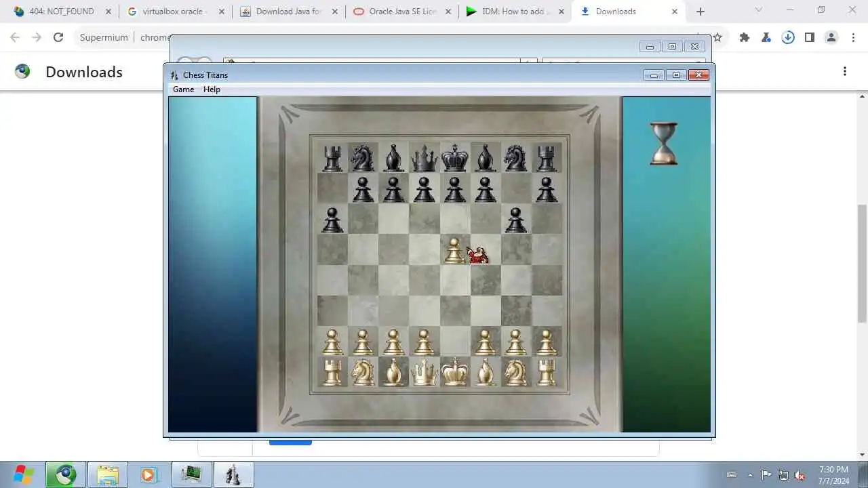Click the black pawn on g6
Screen dimensions: 868x488
(x=516, y=220)
